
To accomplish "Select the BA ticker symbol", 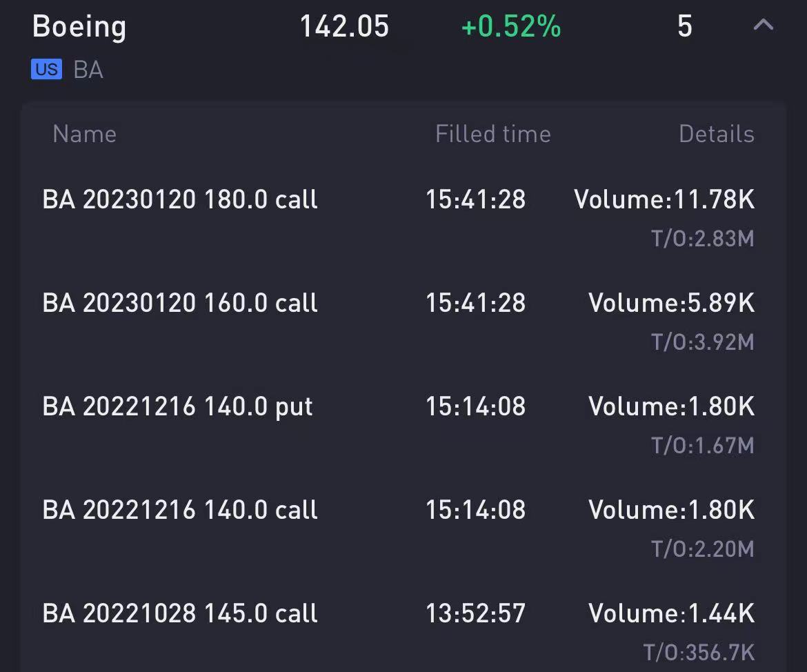I will coord(88,70).
